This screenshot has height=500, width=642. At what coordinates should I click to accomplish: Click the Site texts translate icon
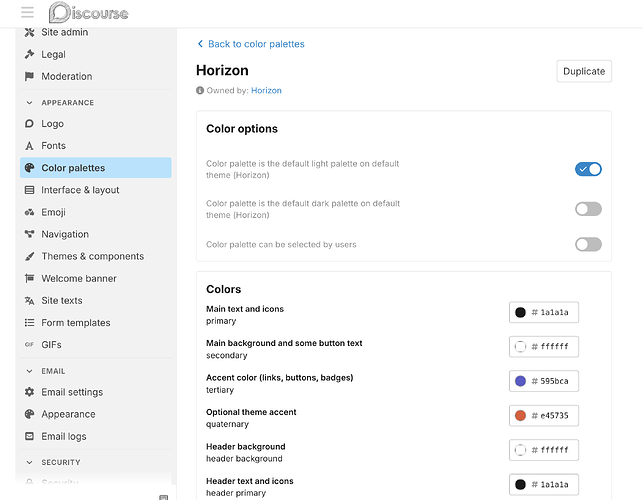29,300
